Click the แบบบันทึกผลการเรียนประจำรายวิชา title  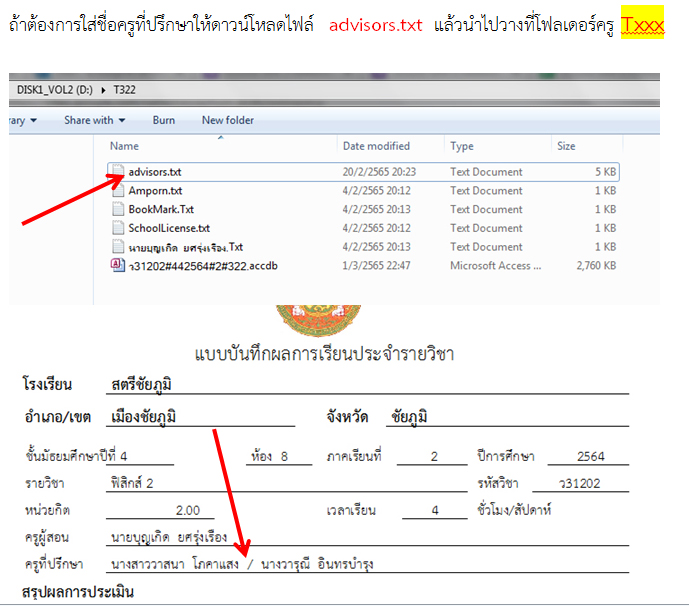[324, 354]
